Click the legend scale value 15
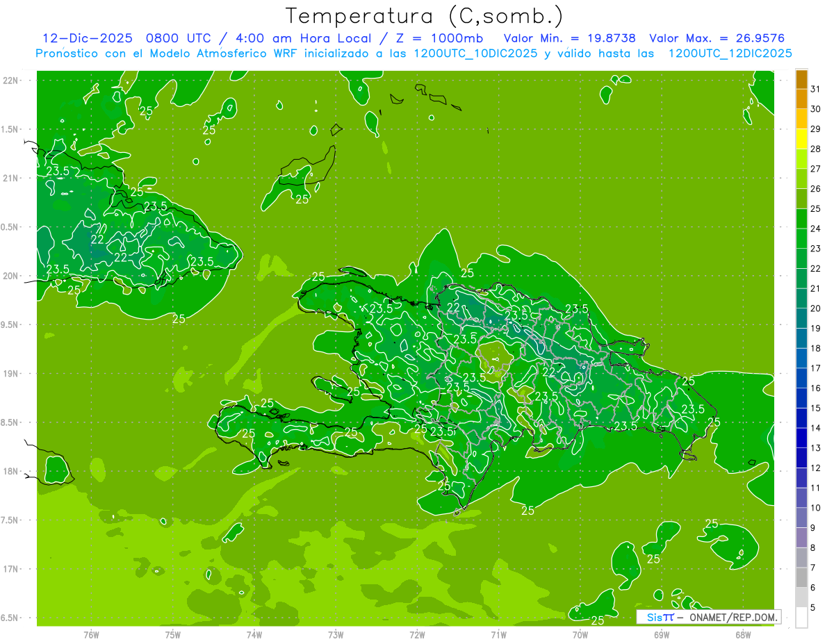 click(x=815, y=408)
